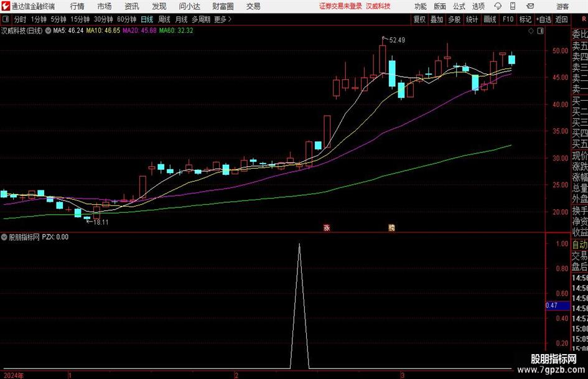This screenshot has width=588, height=379.
Task: Open the F10 company info button
Action: pos(508,19)
